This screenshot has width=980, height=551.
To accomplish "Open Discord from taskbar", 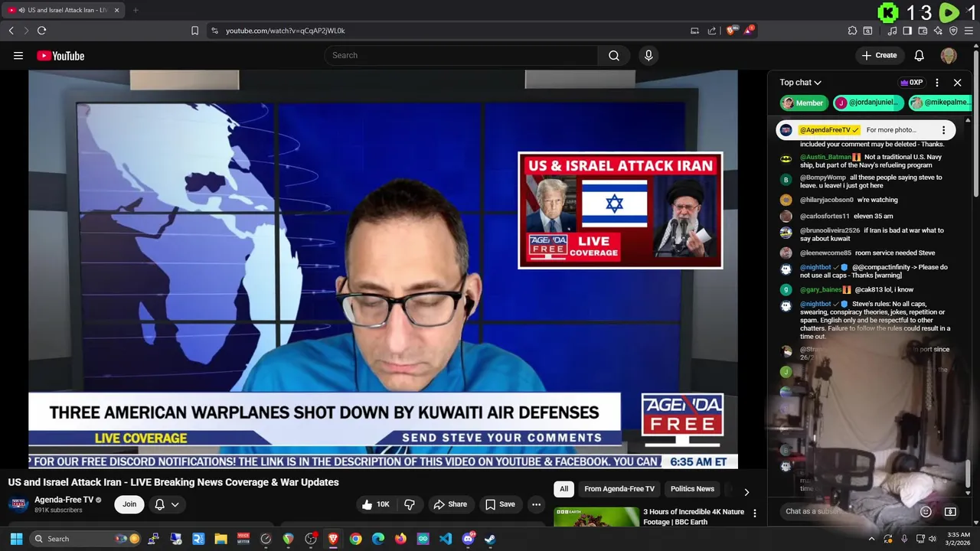I will pos(468,539).
